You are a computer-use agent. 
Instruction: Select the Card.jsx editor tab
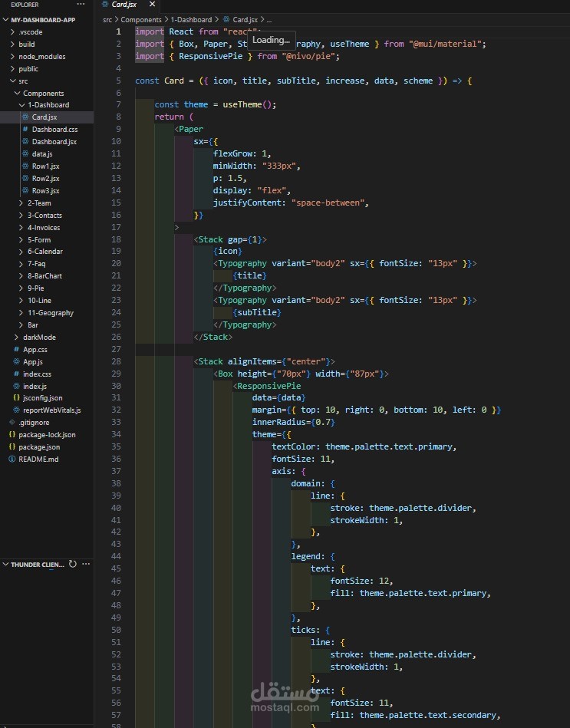coord(124,4)
